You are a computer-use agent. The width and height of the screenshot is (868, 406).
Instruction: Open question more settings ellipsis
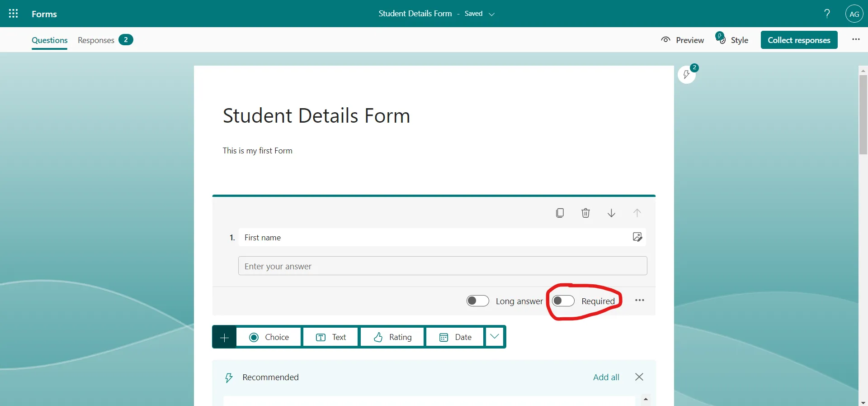tap(639, 300)
